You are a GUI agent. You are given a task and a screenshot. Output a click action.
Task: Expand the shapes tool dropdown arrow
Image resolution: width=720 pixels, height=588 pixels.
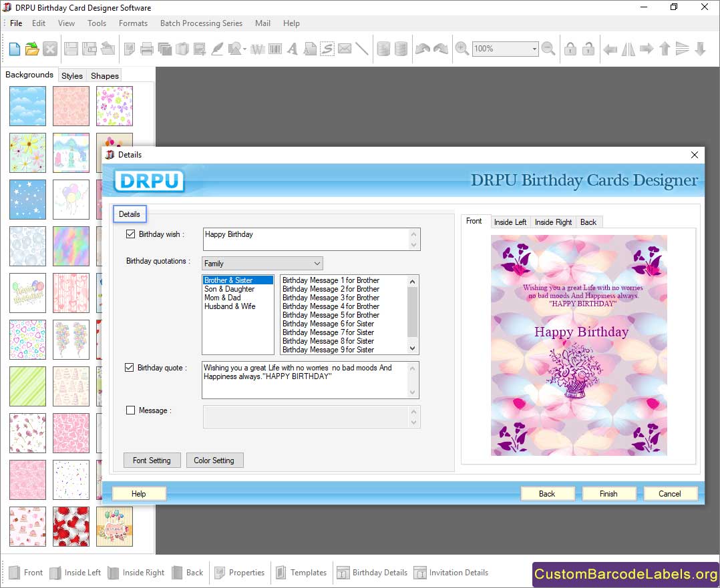pos(244,49)
